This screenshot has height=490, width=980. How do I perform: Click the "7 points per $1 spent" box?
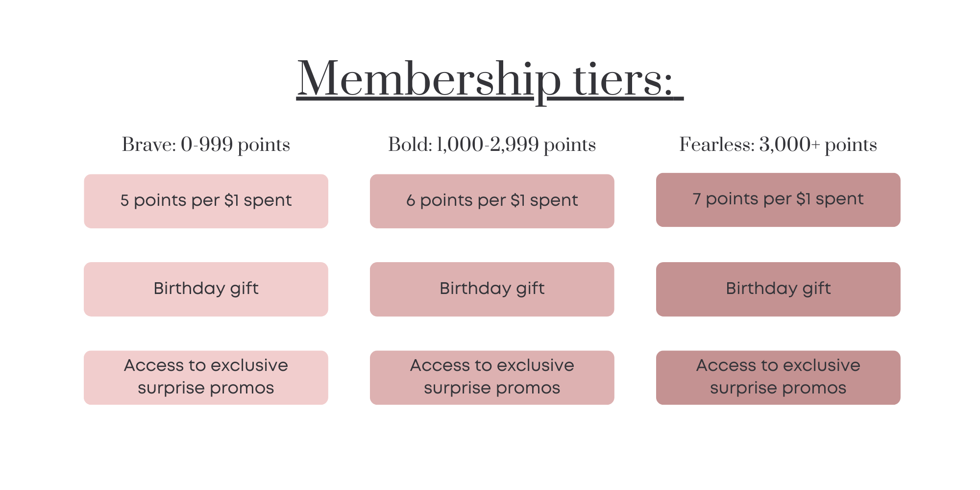coord(778,199)
